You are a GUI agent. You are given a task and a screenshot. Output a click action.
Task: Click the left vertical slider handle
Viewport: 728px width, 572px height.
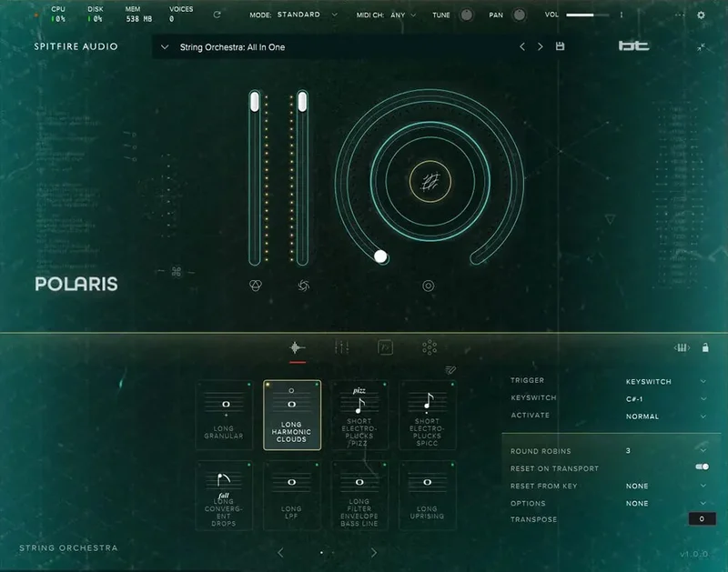click(x=255, y=102)
